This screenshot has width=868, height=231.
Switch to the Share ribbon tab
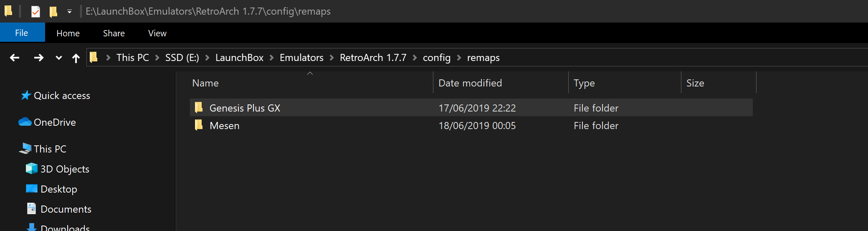point(114,33)
